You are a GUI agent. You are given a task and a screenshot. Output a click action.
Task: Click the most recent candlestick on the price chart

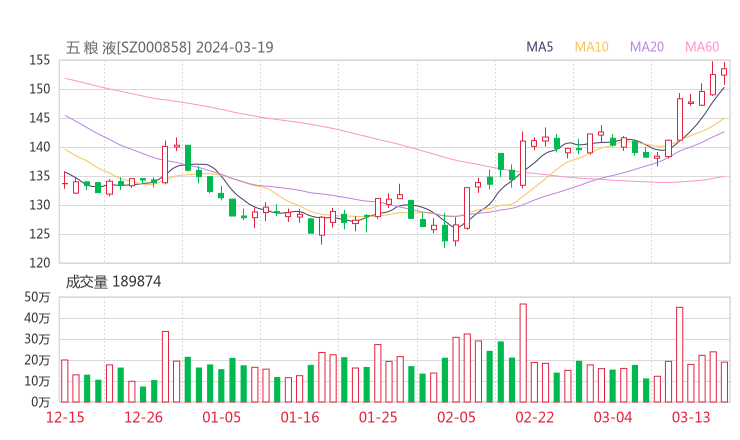click(x=724, y=72)
